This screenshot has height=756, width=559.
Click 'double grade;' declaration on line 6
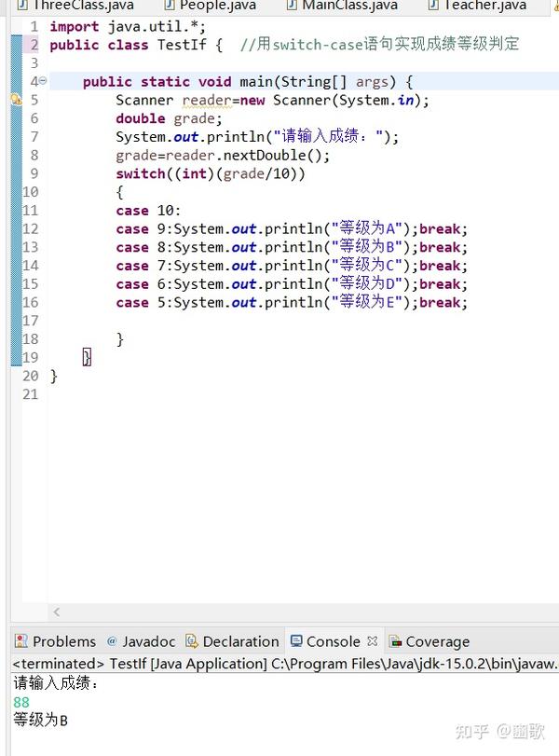coord(169,118)
